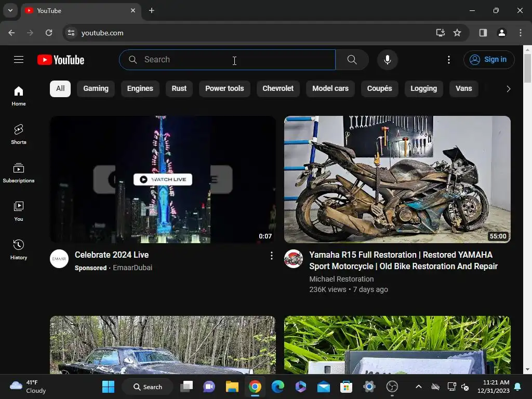
Task: Open the Celebrate 2024 Live title
Action: 112,255
